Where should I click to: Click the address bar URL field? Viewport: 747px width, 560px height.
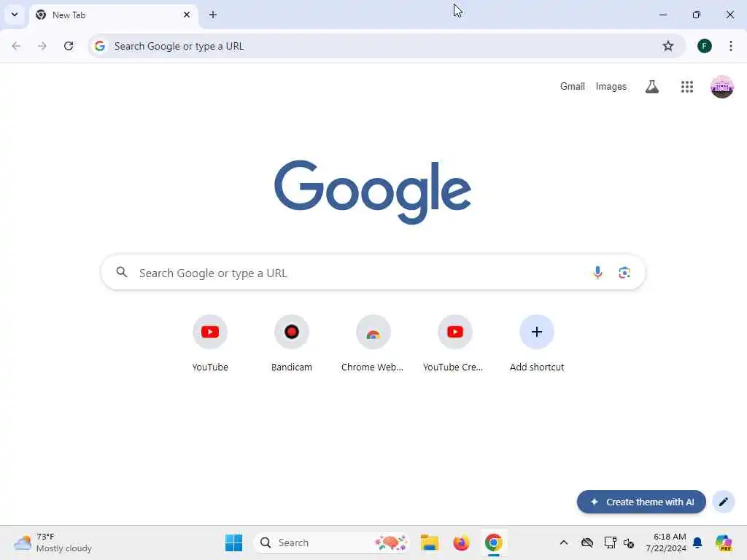click(x=386, y=46)
